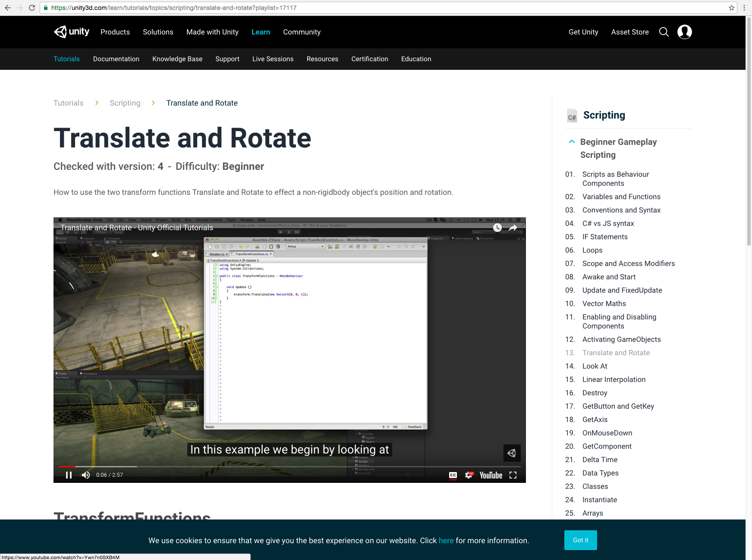This screenshot has width=752, height=560.
Task: Open lesson Vector Maths
Action: [x=604, y=303]
